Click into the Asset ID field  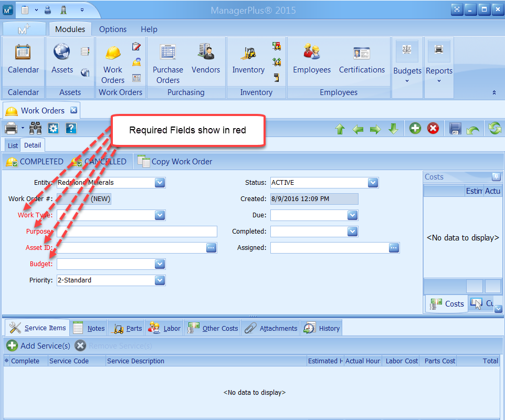pos(131,248)
